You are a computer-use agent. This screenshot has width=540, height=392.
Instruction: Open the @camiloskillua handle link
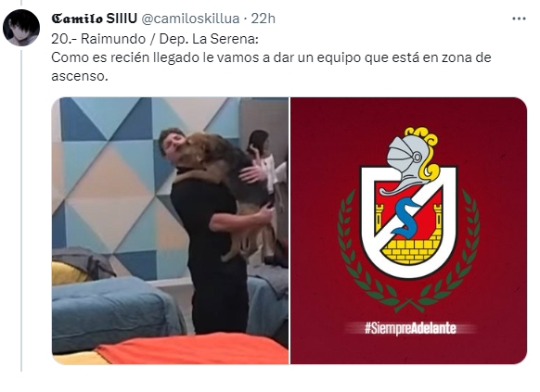(x=190, y=19)
